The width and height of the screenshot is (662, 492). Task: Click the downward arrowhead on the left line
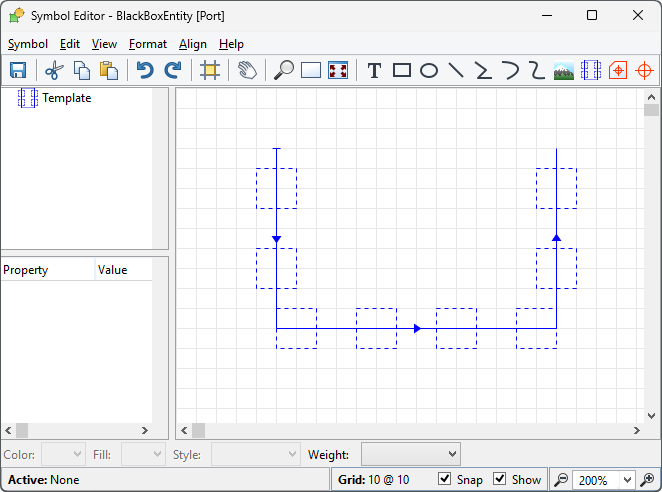(x=277, y=239)
